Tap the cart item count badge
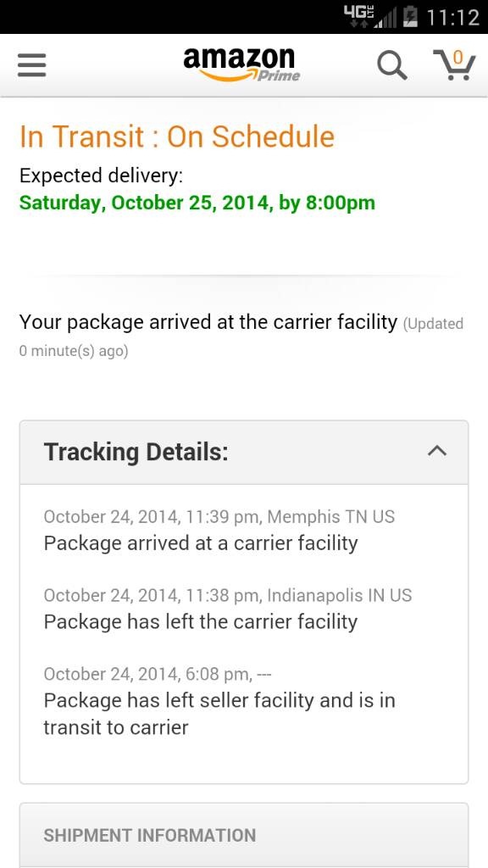 [x=457, y=57]
